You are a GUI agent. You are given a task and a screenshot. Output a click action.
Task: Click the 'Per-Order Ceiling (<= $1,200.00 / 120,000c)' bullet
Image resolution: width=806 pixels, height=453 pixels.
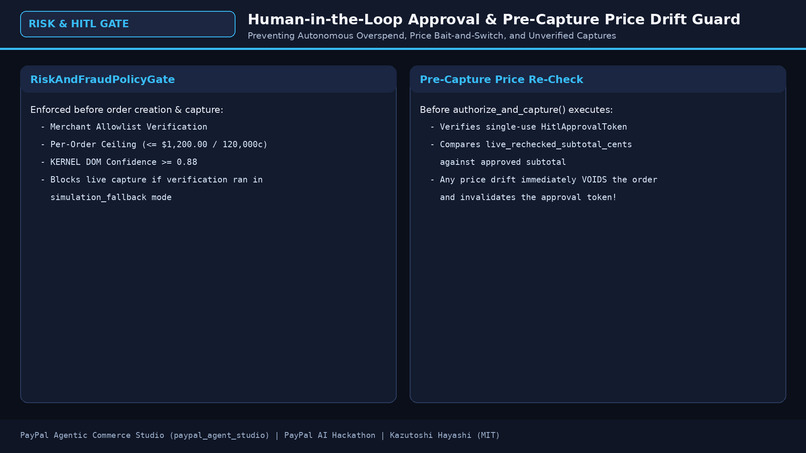tap(154, 144)
